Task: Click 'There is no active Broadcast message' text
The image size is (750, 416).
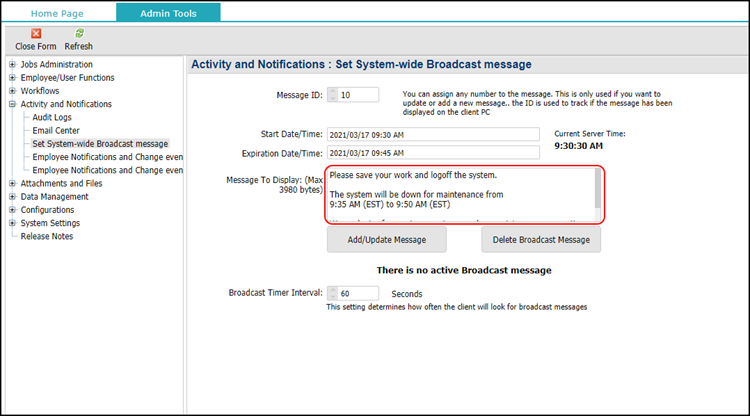Action: click(464, 270)
